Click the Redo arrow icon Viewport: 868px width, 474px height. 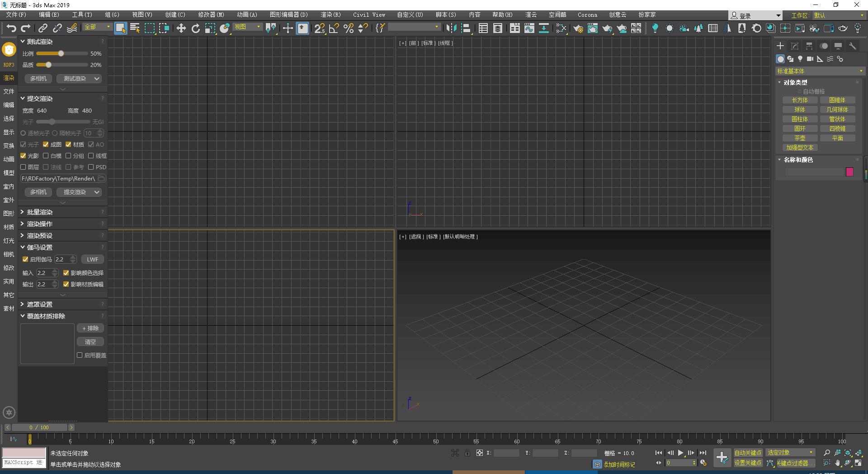click(26, 28)
